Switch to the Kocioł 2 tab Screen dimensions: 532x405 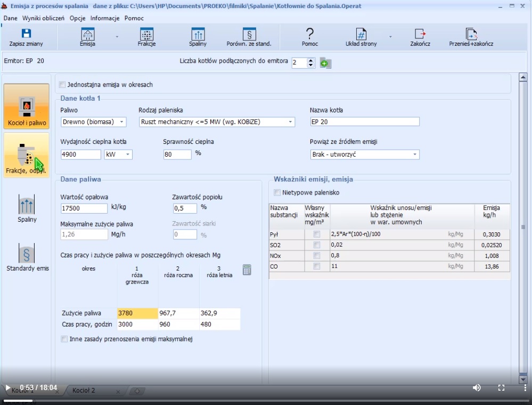pyautogui.click(x=84, y=391)
